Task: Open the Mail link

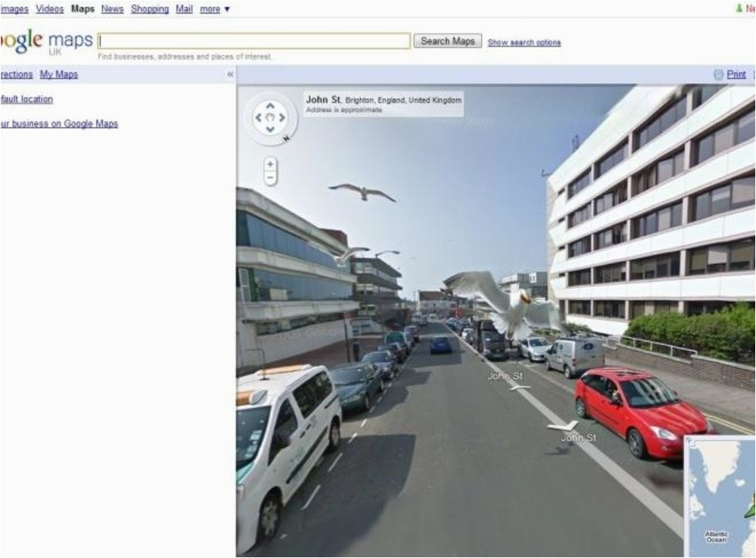Action: coord(184,9)
